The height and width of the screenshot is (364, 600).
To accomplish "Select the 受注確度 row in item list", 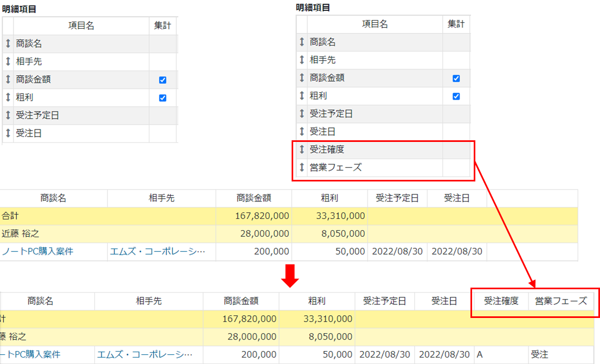I will [x=383, y=149].
